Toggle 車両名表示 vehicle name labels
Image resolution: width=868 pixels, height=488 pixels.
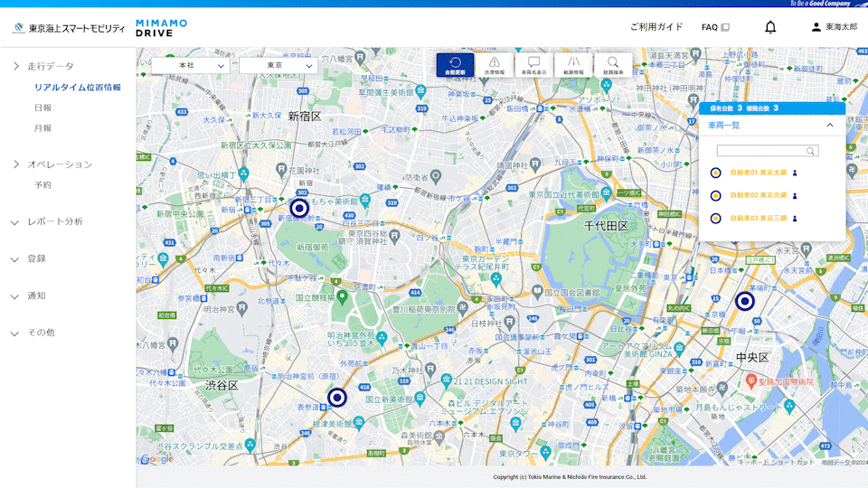(x=533, y=65)
